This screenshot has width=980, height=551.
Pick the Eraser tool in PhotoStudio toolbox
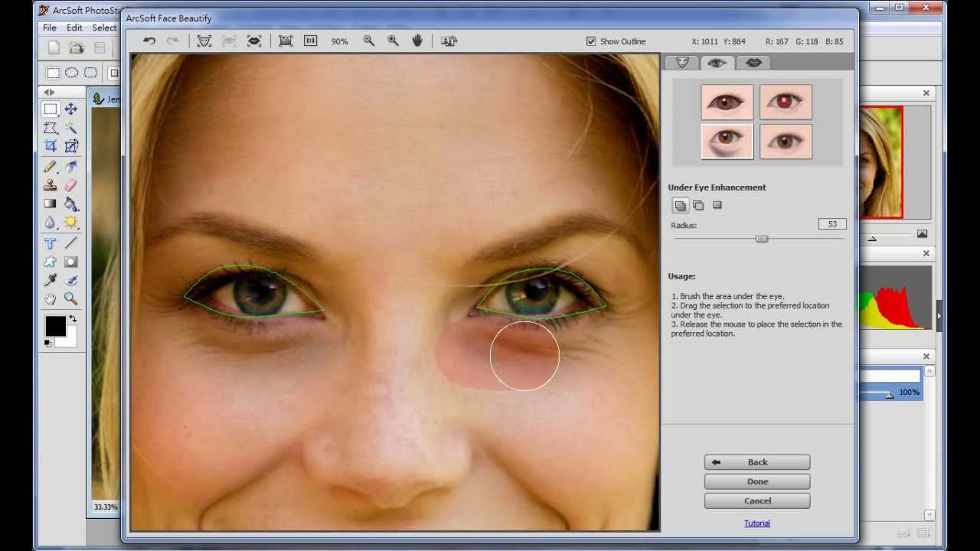tap(70, 184)
